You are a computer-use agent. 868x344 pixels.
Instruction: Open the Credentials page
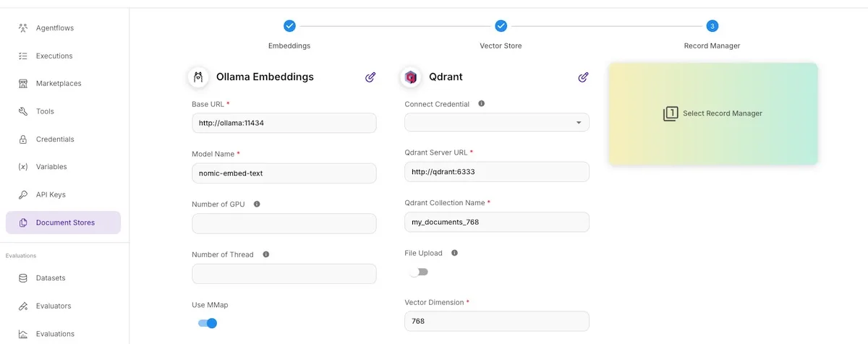tap(63, 139)
